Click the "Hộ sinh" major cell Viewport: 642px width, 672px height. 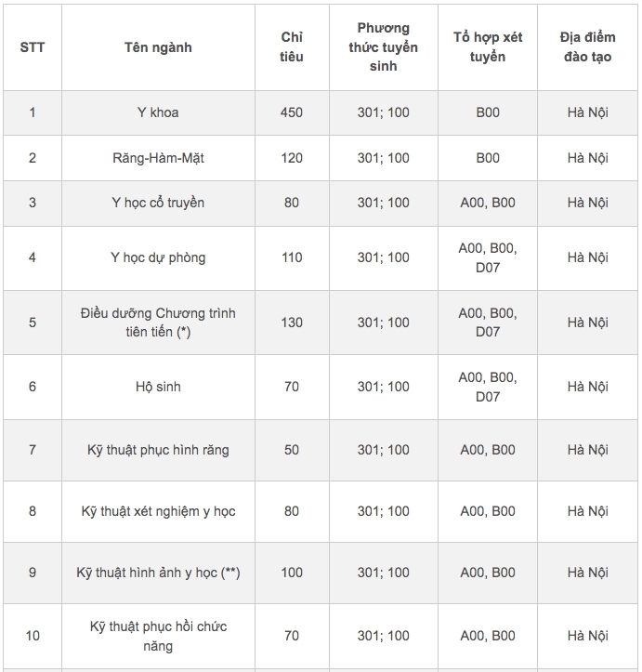pos(158,387)
